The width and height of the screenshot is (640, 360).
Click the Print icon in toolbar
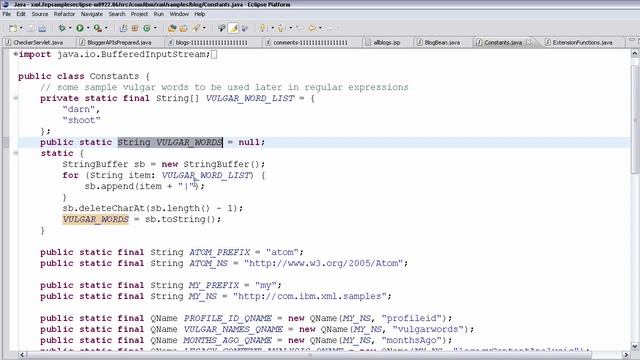[x=42, y=28]
